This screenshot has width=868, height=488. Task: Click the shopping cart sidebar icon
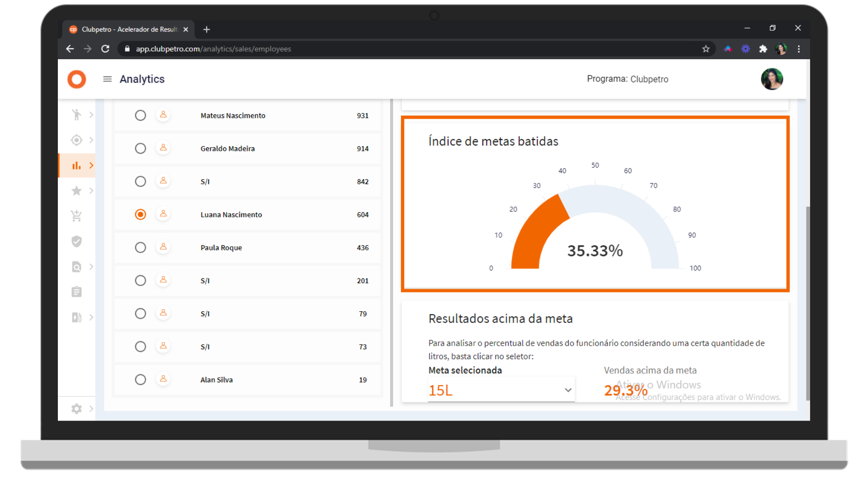[76, 216]
